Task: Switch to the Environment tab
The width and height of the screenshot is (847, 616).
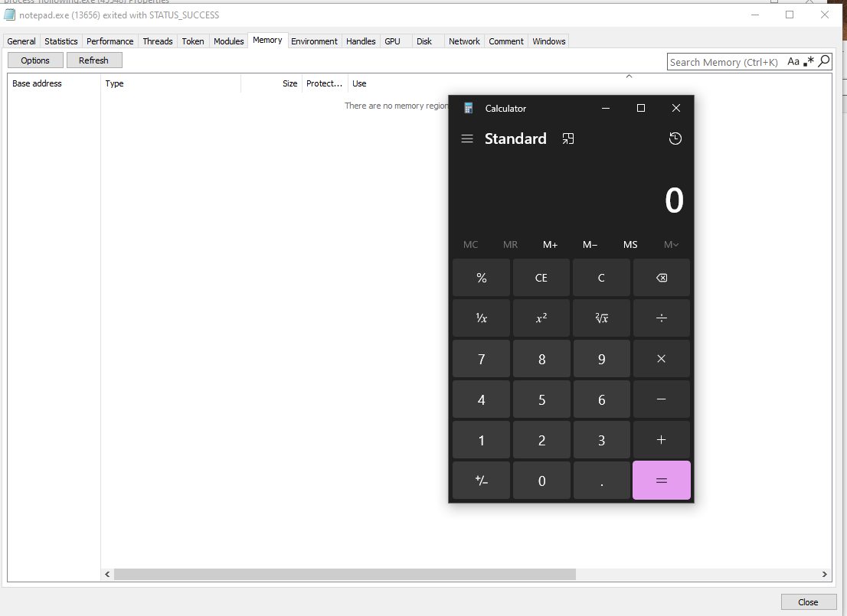Action: [x=314, y=41]
